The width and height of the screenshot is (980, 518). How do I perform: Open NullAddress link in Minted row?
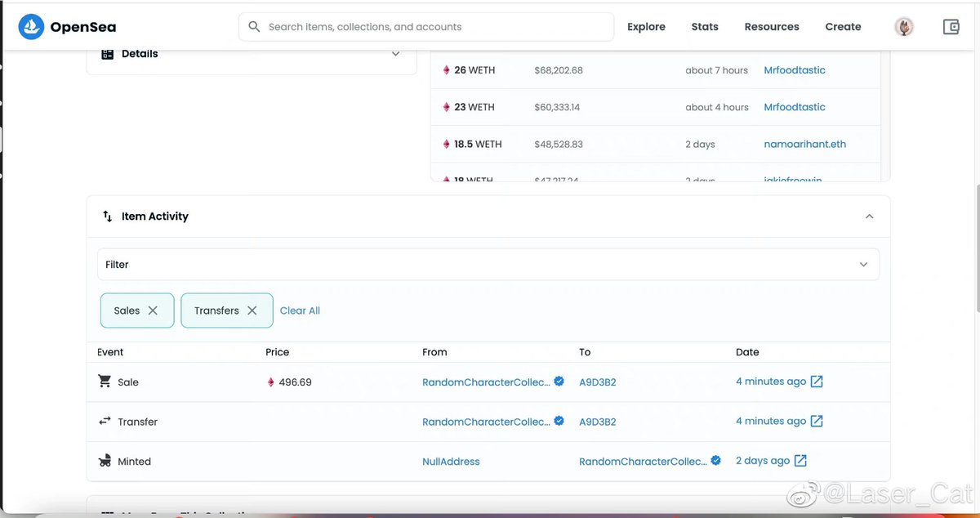point(451,462)
